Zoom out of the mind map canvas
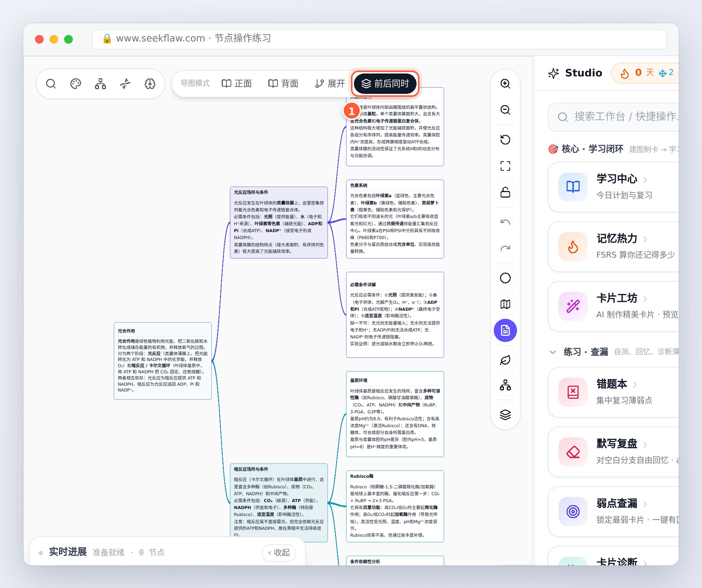702x588 pixels. coord(505,110)
